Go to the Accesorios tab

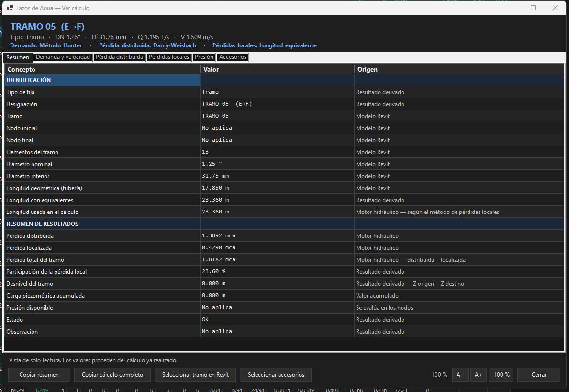tap(233, 57)
